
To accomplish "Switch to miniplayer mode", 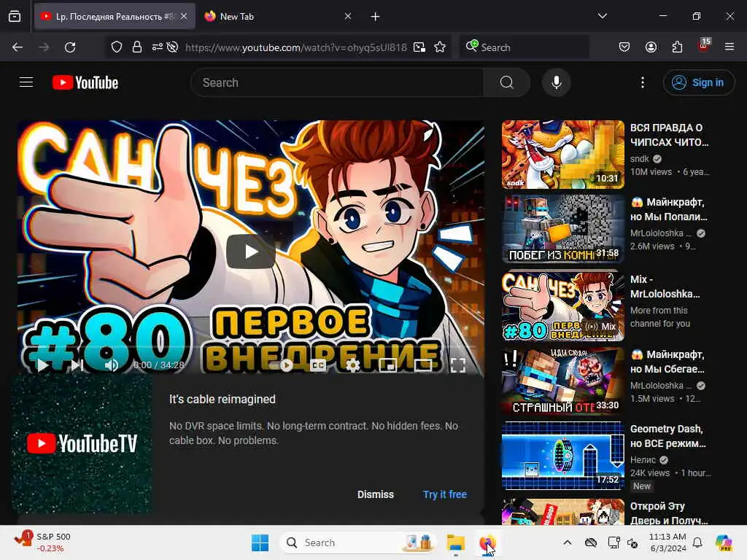I will point(388,365).
